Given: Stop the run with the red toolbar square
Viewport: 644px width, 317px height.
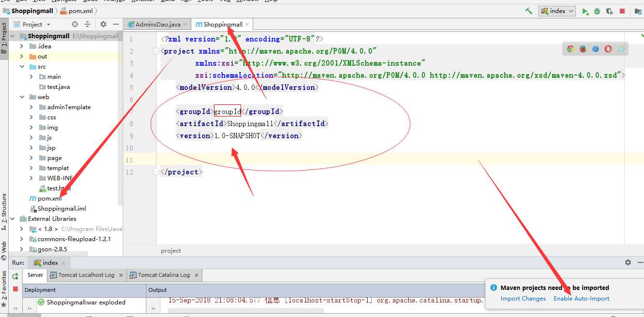Looking at the screenshot, I should pos(622,11).
